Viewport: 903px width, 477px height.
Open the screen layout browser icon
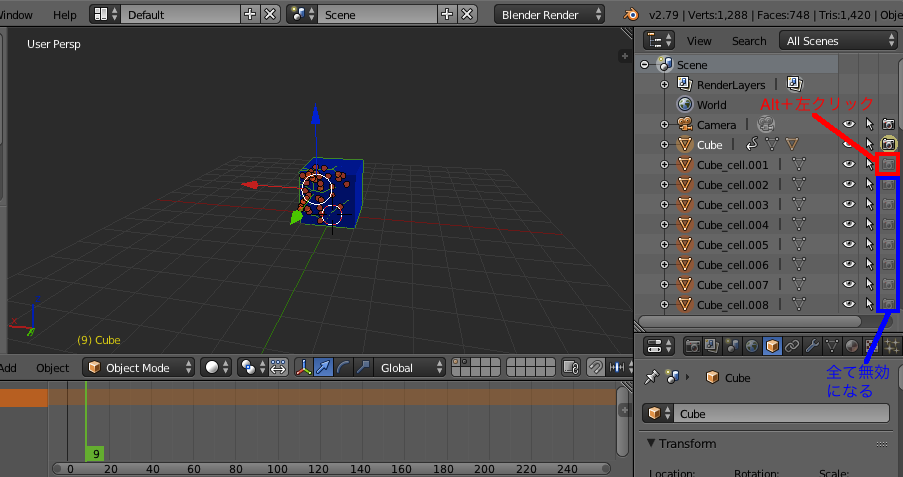(x=105, y=14)
